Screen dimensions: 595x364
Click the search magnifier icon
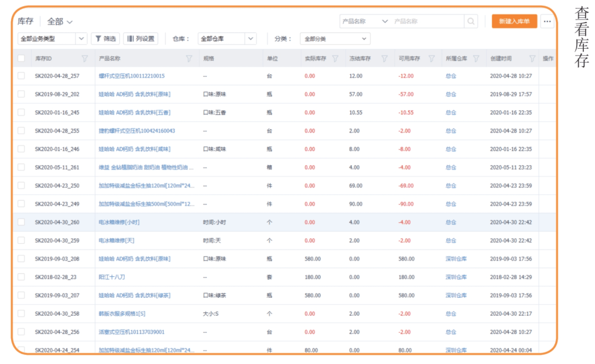pyautogui.click(x=471, y=21)
